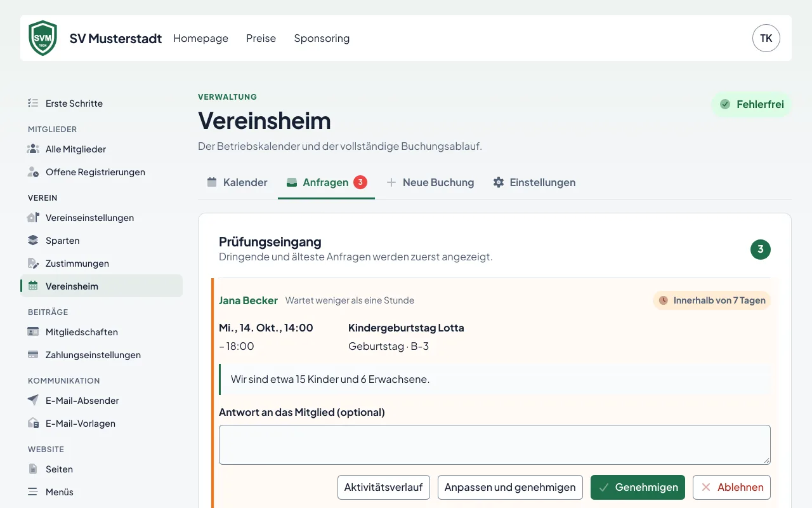Click the Kindergeburtstag Lotta booking title
Screen dimensions: 812x508
coord(406,328)
